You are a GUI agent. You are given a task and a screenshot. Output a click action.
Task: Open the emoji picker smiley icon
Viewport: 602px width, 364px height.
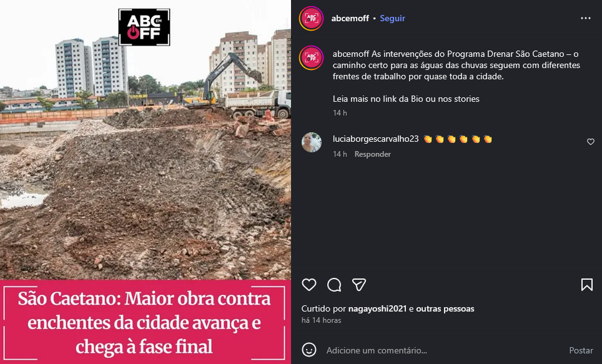click(x=309, y=350)
